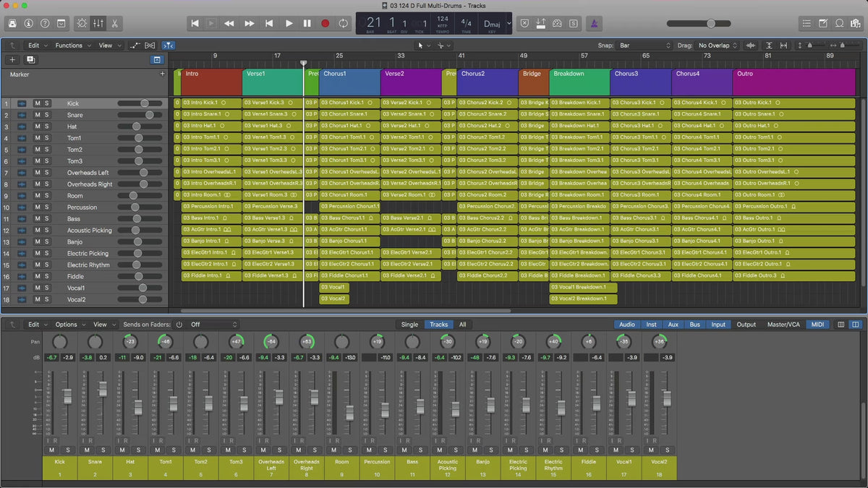Viewport: 868px width, 488px height.
Task: Open the Scissors editors button
Action: (114, 23)
